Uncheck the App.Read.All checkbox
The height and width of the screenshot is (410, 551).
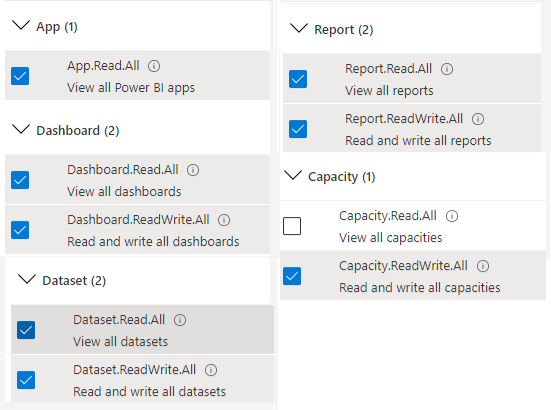pos(20,76)
